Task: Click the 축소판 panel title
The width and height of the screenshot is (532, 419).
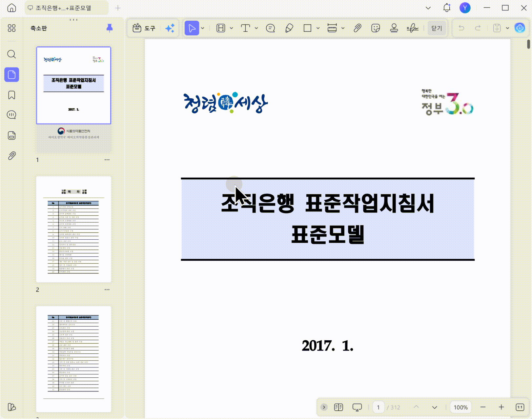Action: [39, 28]
